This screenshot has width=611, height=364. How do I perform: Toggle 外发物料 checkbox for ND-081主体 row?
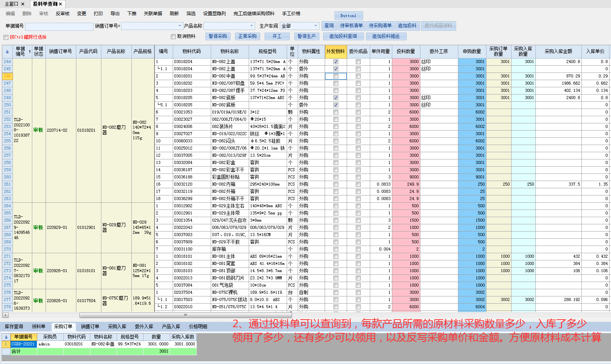(336, 256)
